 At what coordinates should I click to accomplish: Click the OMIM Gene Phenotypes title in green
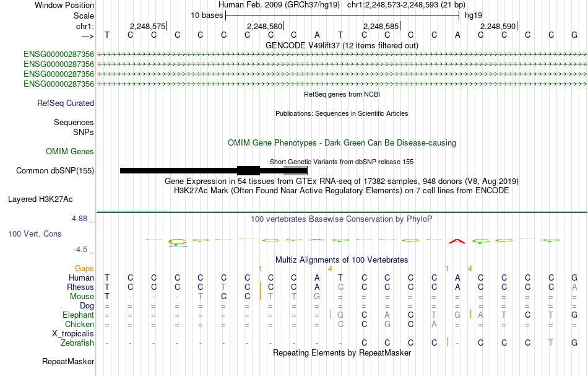tap(342, 143)
